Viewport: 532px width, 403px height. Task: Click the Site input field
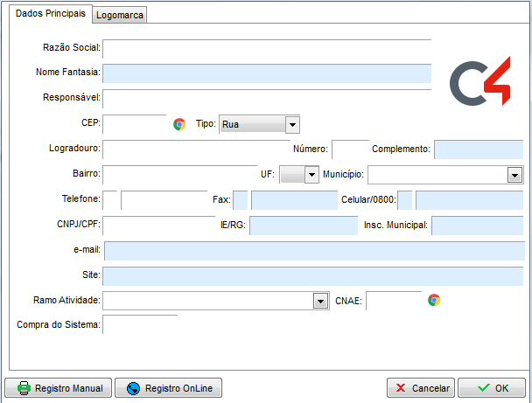click(x=312, y=275)
